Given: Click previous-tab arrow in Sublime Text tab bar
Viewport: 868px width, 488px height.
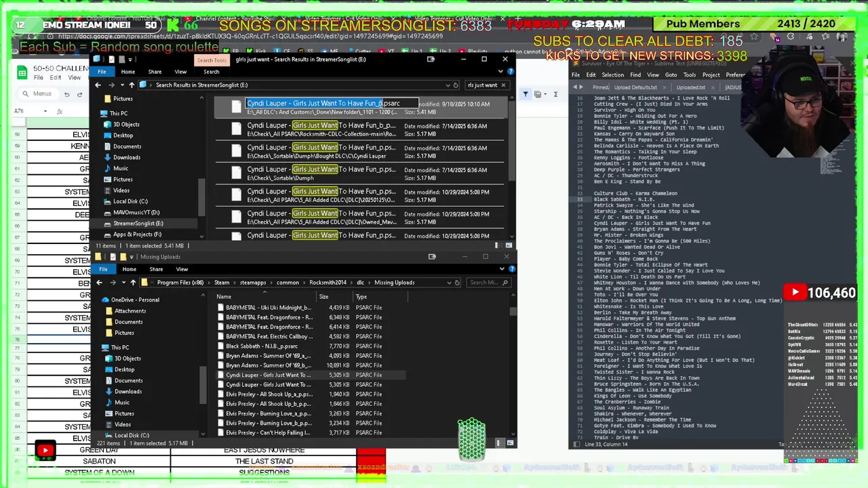Looking at the screenshot, I should click(576, 87).
